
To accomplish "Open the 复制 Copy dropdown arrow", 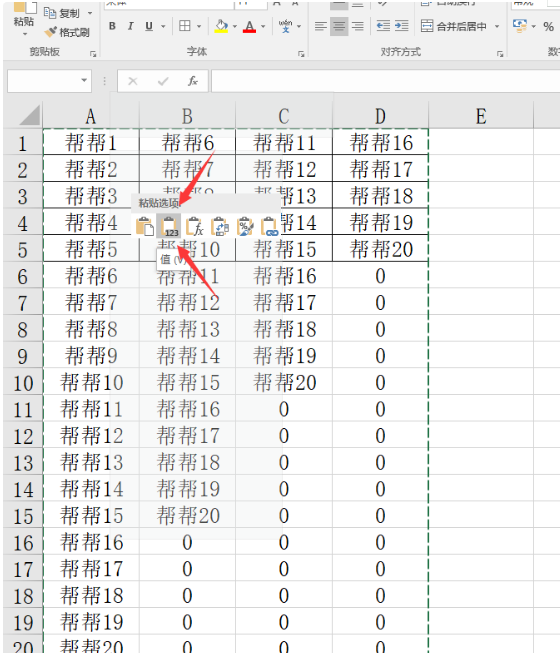I will [x=90, y=13].
